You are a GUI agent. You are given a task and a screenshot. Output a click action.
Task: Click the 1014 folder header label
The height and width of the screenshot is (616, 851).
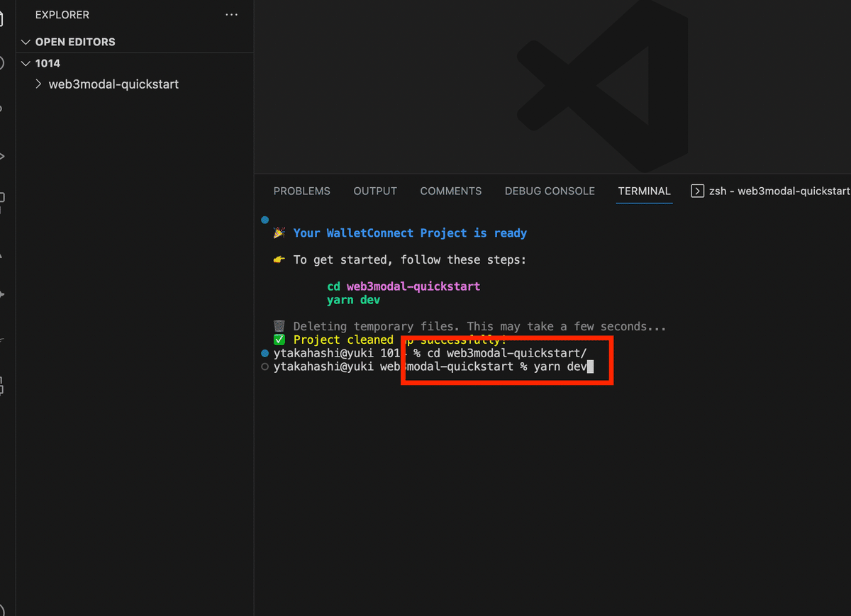pyautogui.click(x=48, y=63)
